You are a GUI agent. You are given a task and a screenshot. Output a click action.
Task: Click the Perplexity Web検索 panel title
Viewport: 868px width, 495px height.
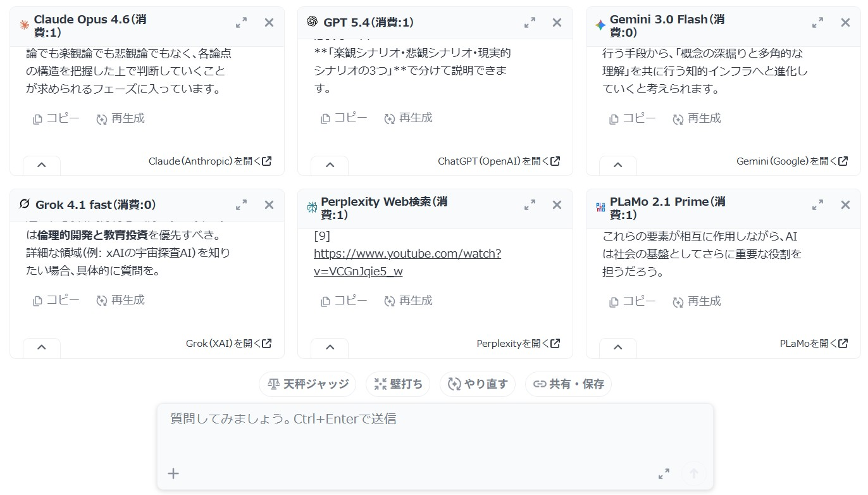[x=385, y=208]
